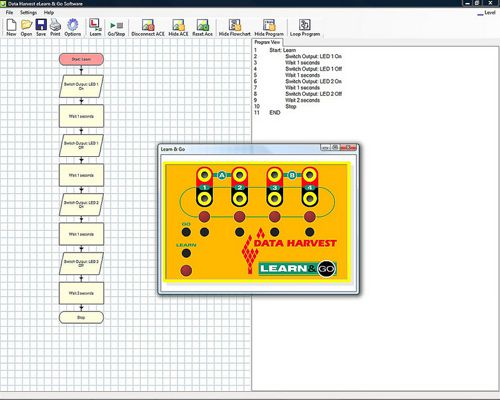
Task: Click the Level label at top right
Action: pyautogui.click(x=490, y=13)
